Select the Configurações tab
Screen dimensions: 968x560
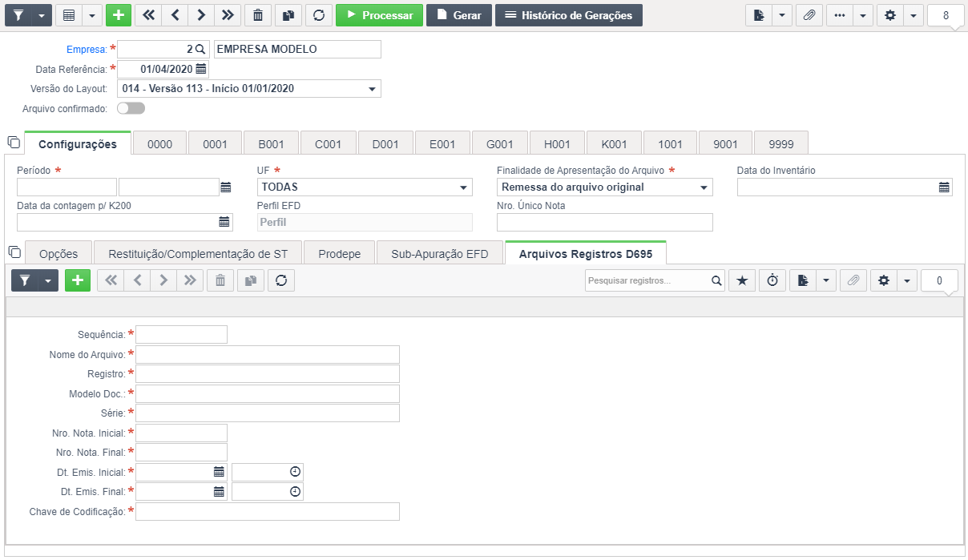pyautogui.click(x=78, y=144)
